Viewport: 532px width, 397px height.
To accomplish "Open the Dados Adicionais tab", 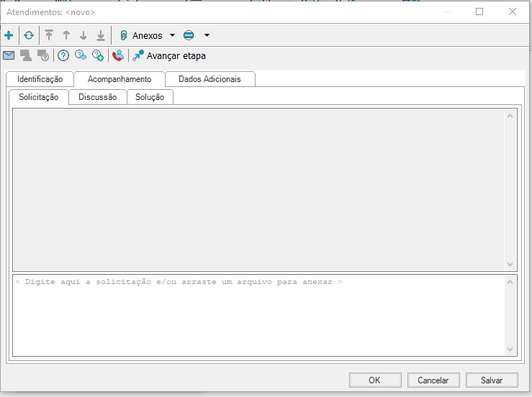I will [209, 79].
